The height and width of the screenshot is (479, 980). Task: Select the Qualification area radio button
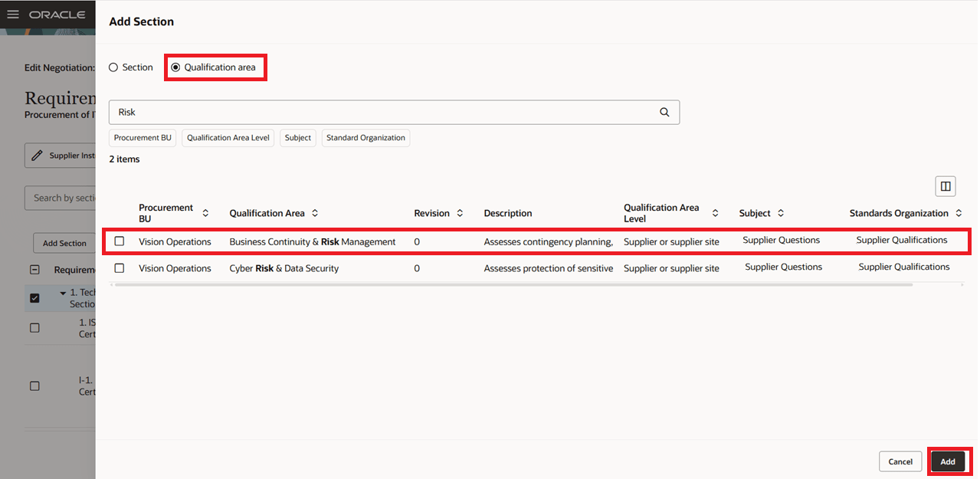[175, 67]
